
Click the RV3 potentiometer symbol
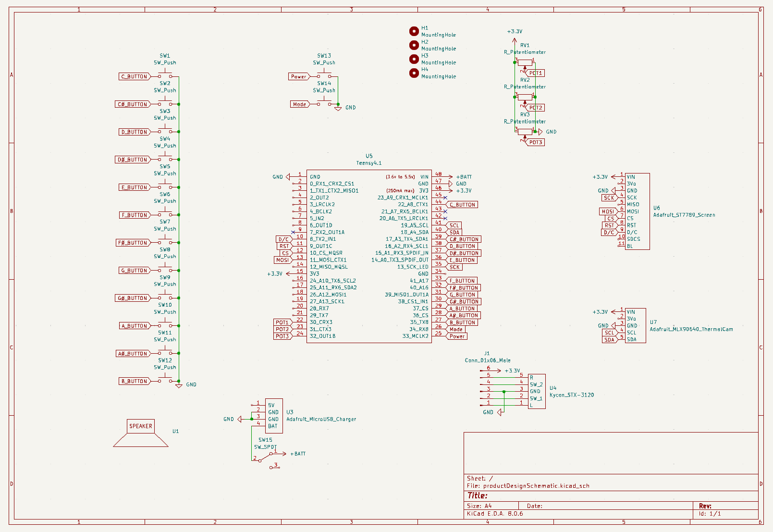point(525,132)
